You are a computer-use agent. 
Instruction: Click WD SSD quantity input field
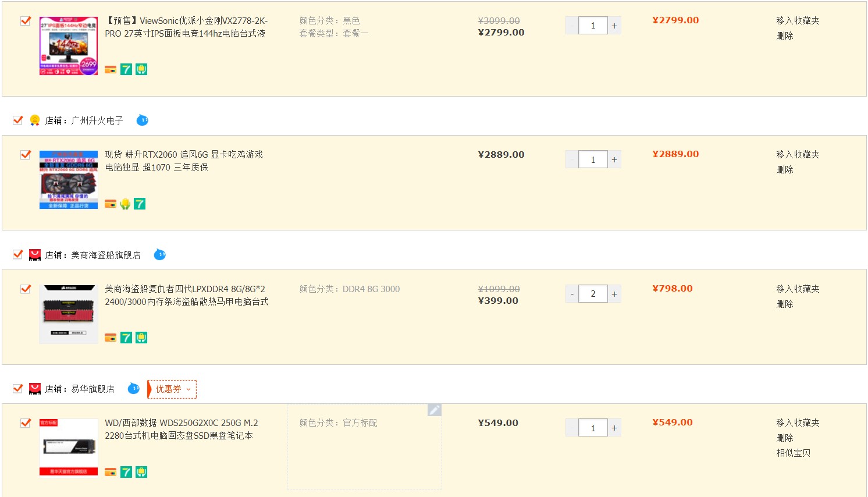pyautogui.click(x=593, y=428)
